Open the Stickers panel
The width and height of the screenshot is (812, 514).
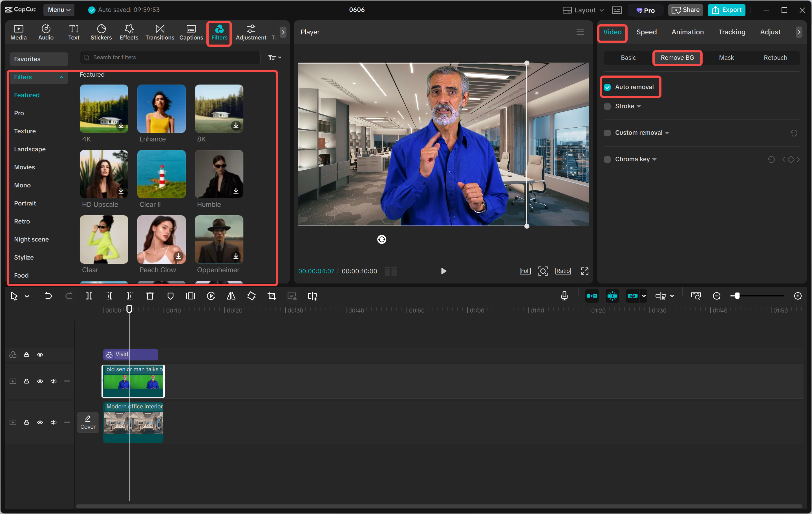click(101, 32)
